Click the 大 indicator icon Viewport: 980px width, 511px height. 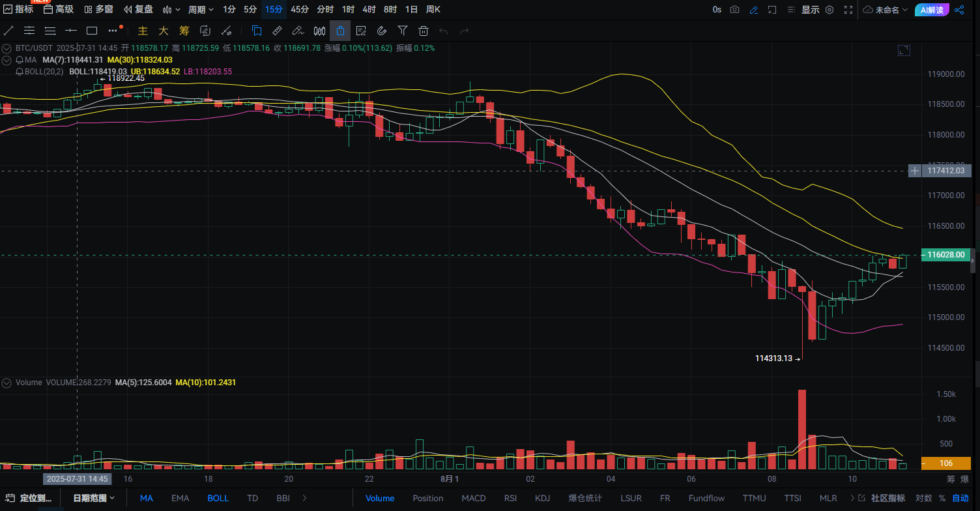click(x=164, y=31)
